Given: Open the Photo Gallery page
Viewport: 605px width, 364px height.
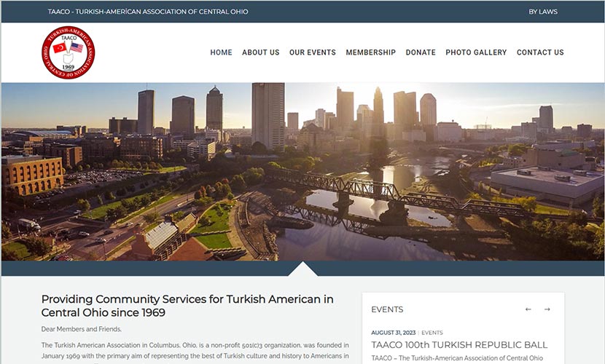Looking at the screenshot, I should [476, 52].
